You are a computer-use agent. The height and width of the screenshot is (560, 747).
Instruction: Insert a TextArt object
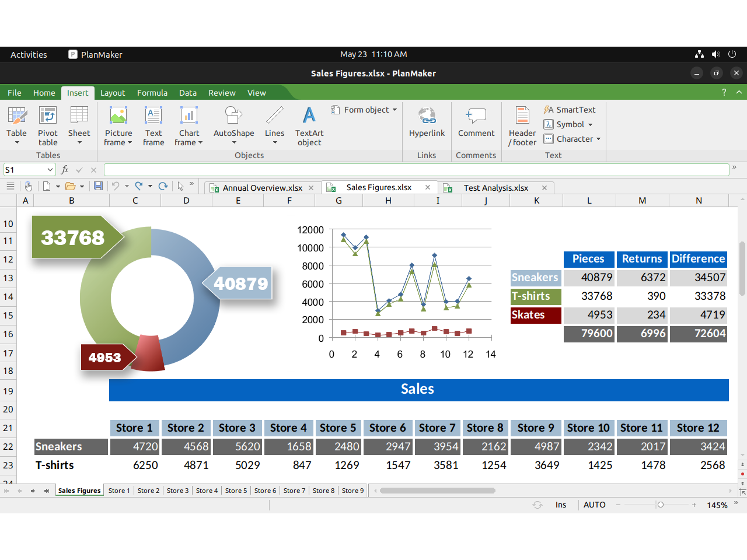pos(309,125)
